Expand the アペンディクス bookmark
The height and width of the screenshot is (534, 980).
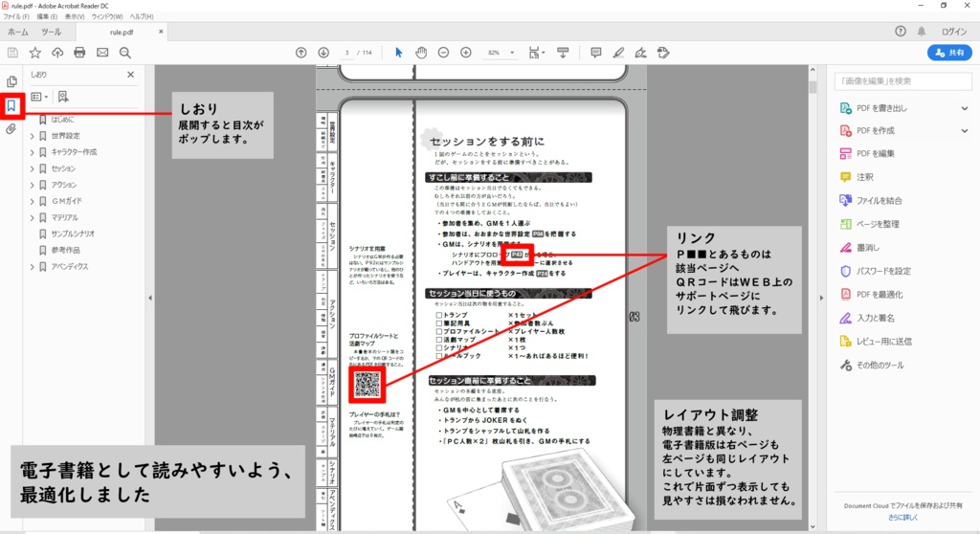(x=32, y=267)
